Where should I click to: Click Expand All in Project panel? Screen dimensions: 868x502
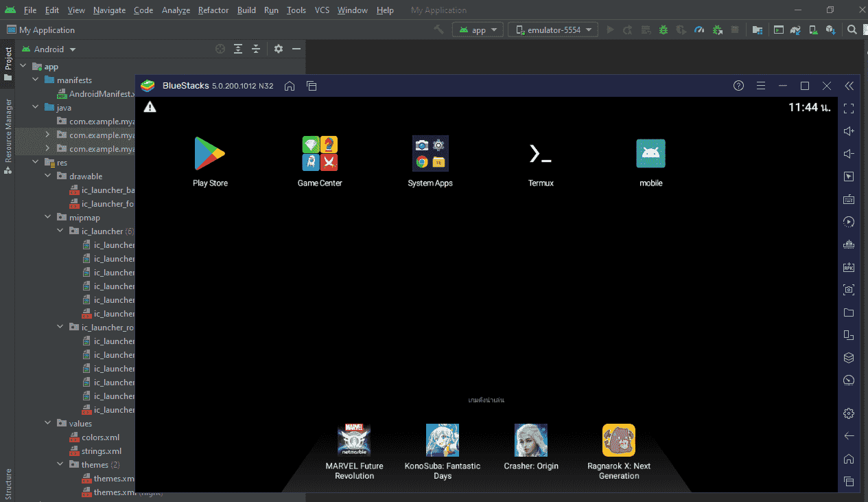[238, 49]
